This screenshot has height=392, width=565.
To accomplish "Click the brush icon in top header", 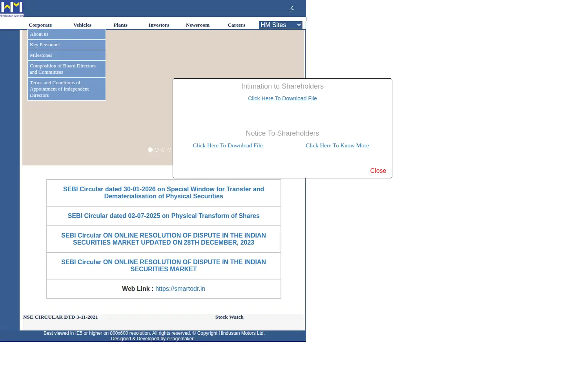I will 292,9.
